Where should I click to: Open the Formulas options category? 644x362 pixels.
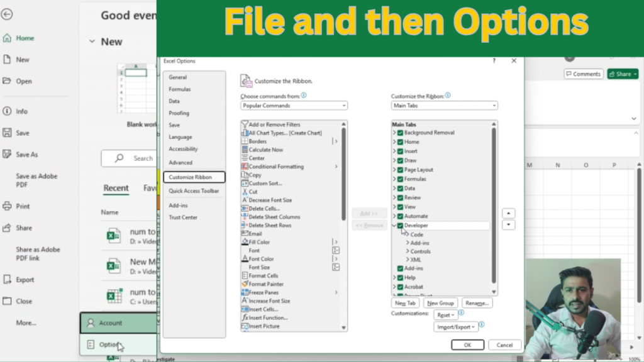pyautogui.click(x=179, y=89)
